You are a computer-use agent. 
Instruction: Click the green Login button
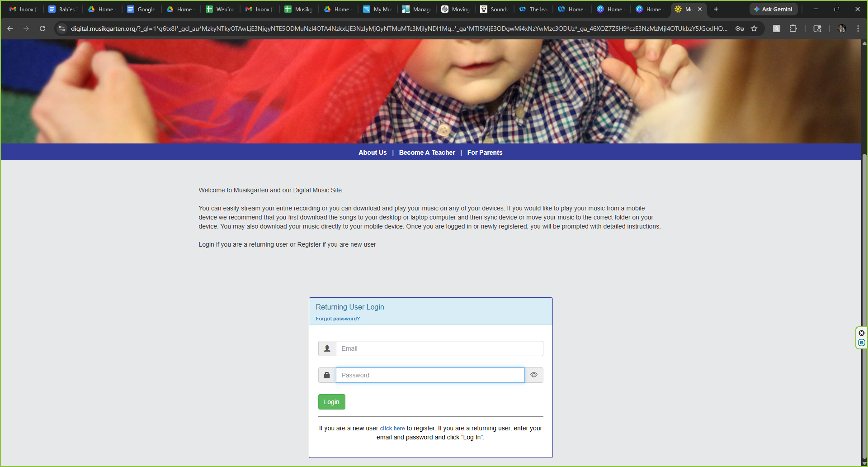tap(331, 402)
